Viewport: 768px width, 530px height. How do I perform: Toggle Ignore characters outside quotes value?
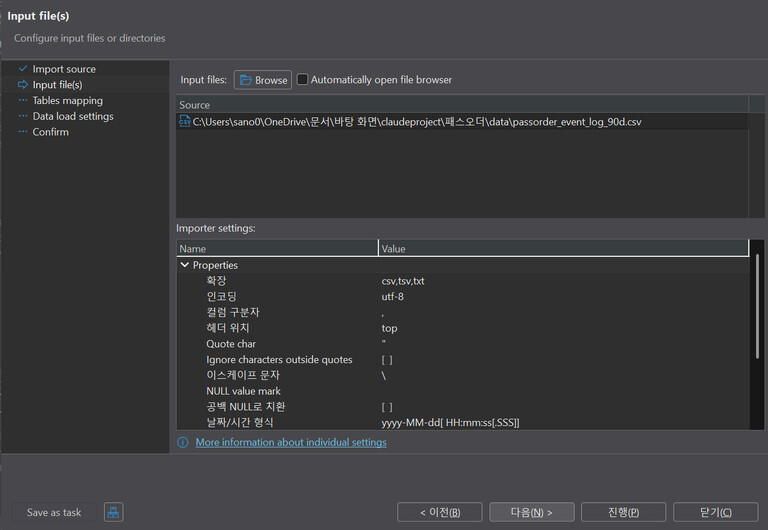387,360
